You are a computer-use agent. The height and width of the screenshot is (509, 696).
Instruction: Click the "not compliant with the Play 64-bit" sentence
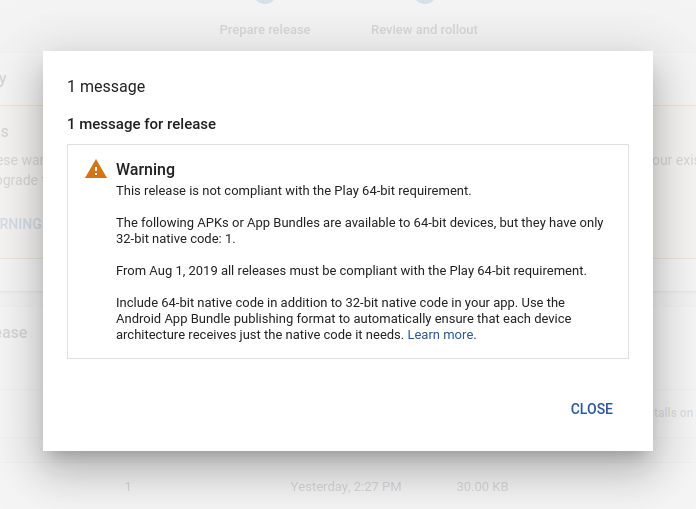(x=293, y=190)
